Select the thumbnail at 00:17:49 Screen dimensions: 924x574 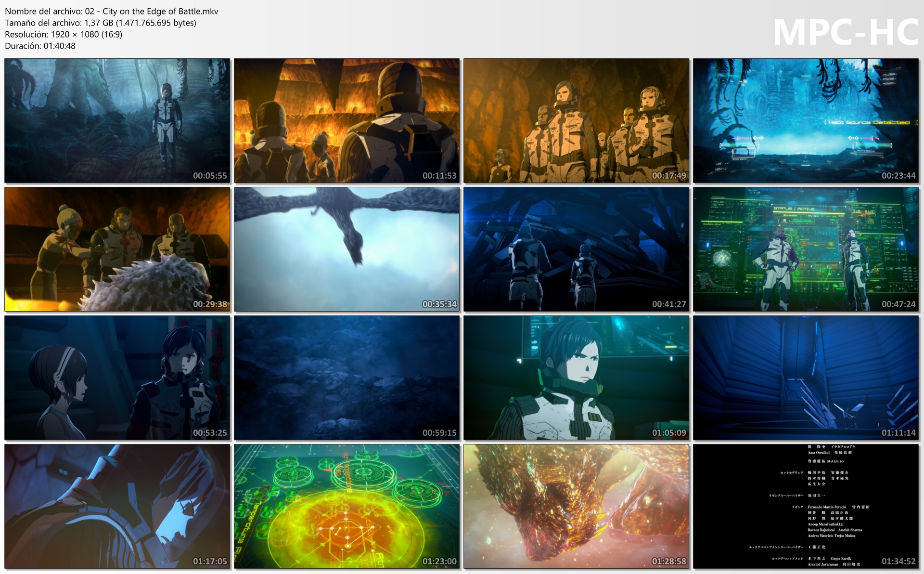(x=577, y=121)
